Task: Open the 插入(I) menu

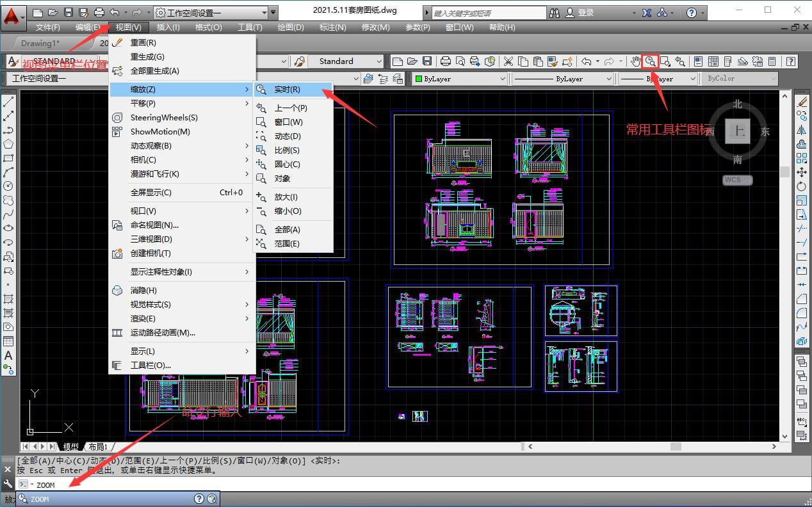Action: click(x=168, y=27)
